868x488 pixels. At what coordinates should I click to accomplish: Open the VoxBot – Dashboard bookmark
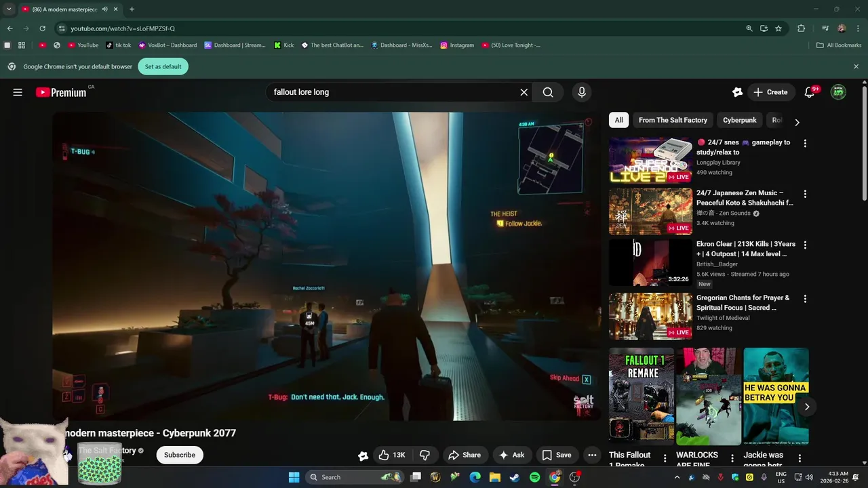167,45
